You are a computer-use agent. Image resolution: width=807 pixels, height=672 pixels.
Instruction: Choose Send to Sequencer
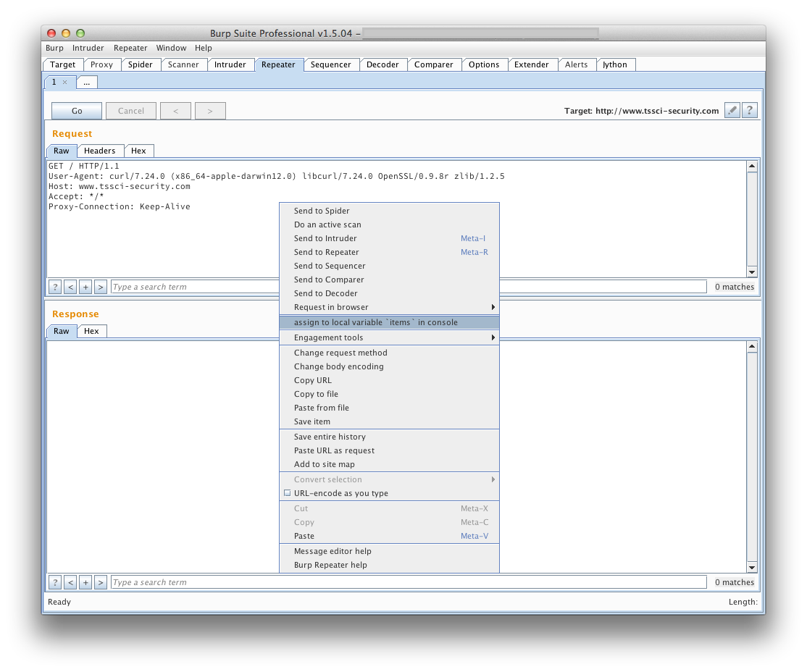tap(389, 266)
